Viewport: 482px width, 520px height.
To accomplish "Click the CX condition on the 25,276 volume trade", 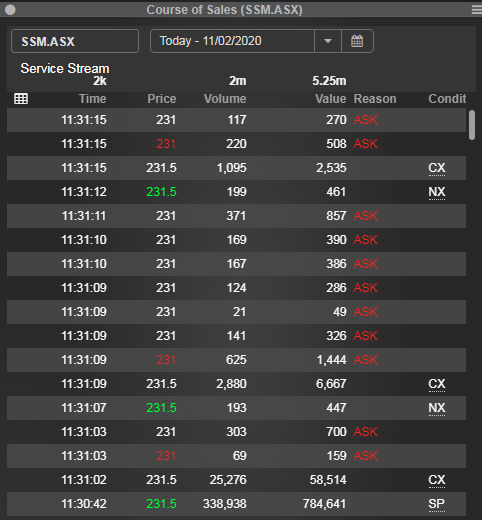I will point(437,480).
